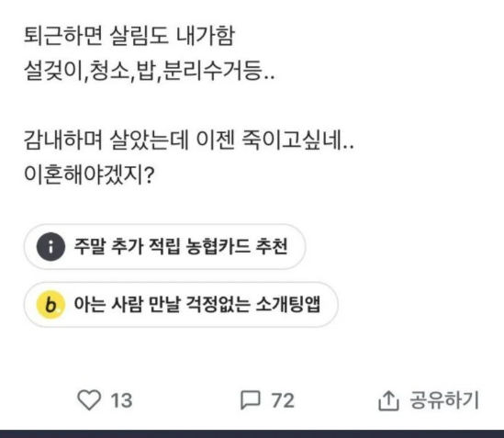Select the line 감내하며 살았는데 이젠 죽이고싶네

189,140
